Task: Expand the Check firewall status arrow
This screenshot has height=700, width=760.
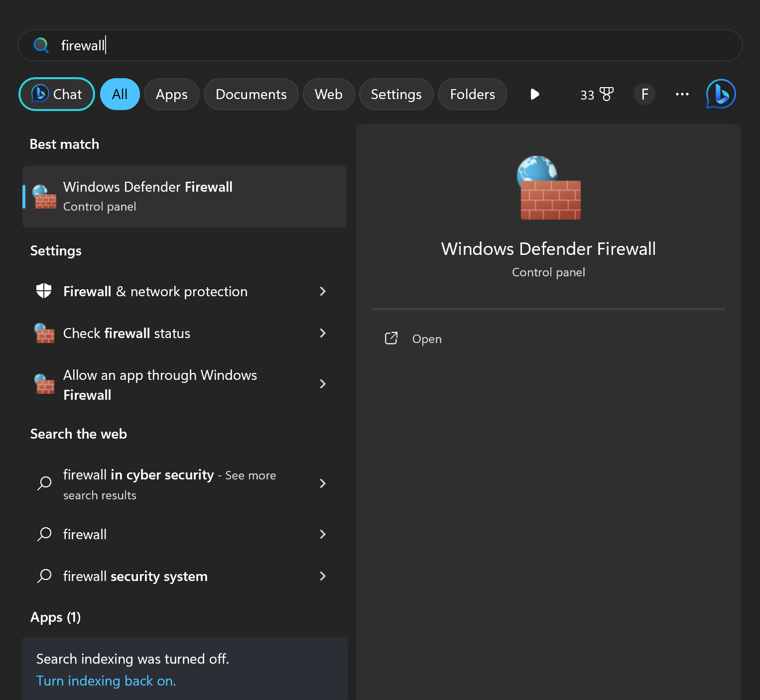Action: tap(323, 333)
